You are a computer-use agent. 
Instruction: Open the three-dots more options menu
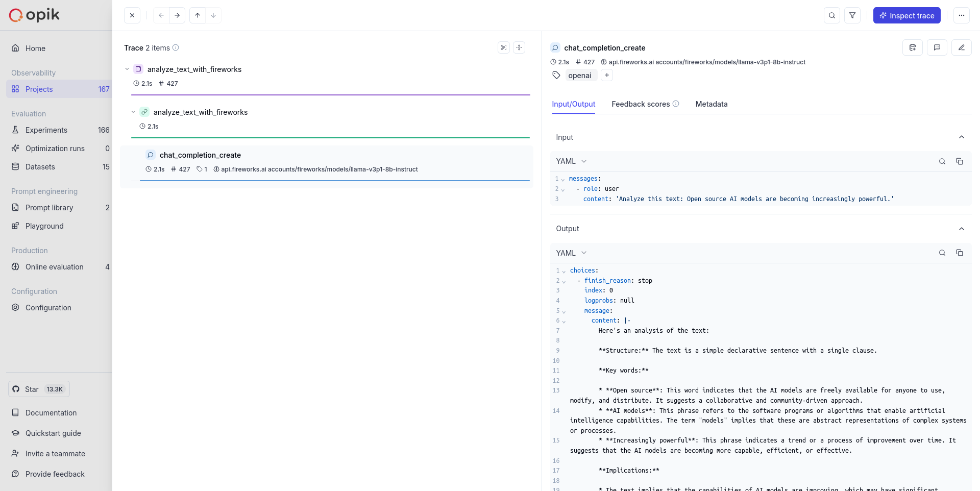tap(962, 15)
